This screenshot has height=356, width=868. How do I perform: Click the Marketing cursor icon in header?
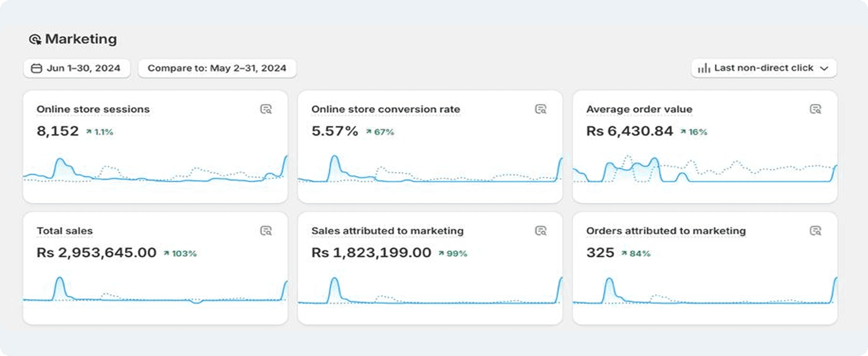point(35,39)
